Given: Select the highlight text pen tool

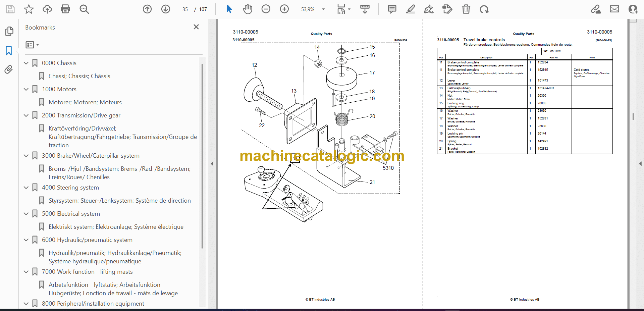Looking at the screenshot, I should (410, 9).
